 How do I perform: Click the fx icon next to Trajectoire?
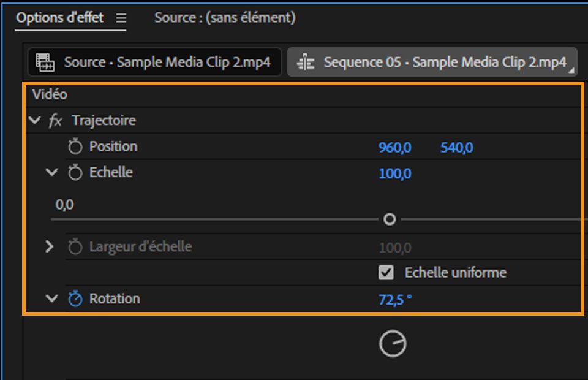tap(56, 121)
